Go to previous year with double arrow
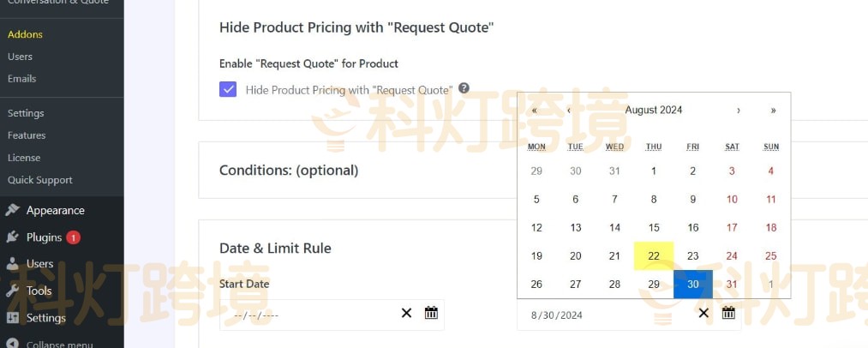Screen dimensions: 868x348 (535, 111)
